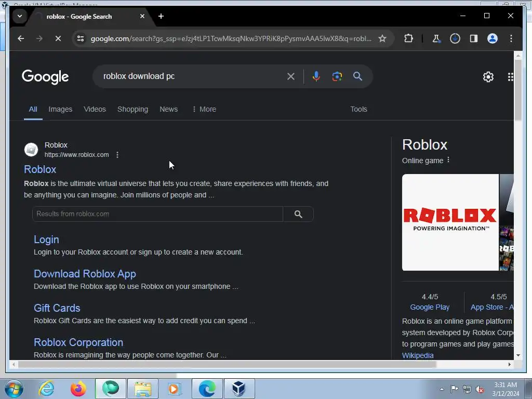Click the scroll down arrow
This screenshot has height=399, width=532.
(518, 355)
